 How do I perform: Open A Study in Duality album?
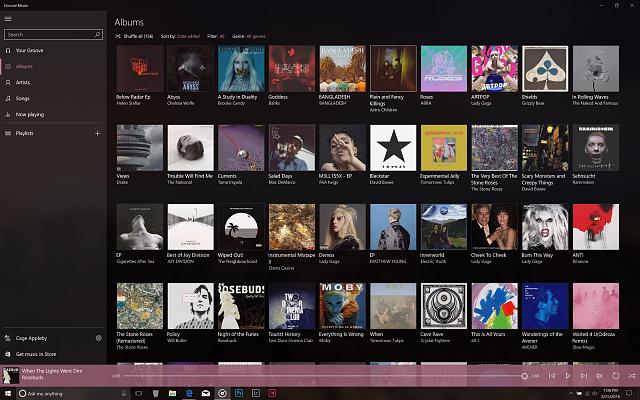pos(241,69)
